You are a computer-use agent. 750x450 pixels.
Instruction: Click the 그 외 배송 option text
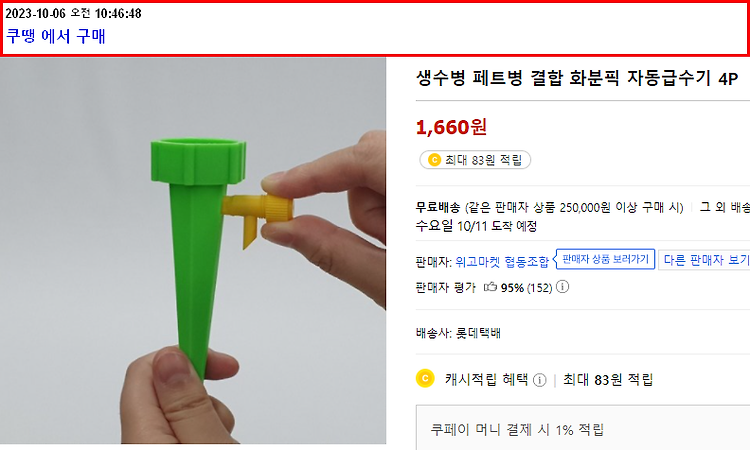click(x=725, y=207)
